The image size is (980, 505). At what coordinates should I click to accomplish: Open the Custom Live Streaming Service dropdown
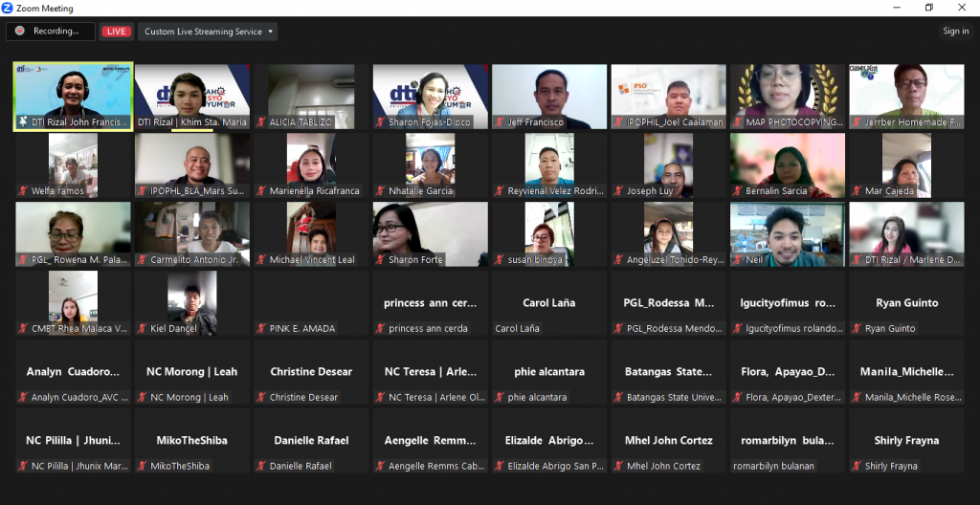pyautogui.click(x=208, y=32)
